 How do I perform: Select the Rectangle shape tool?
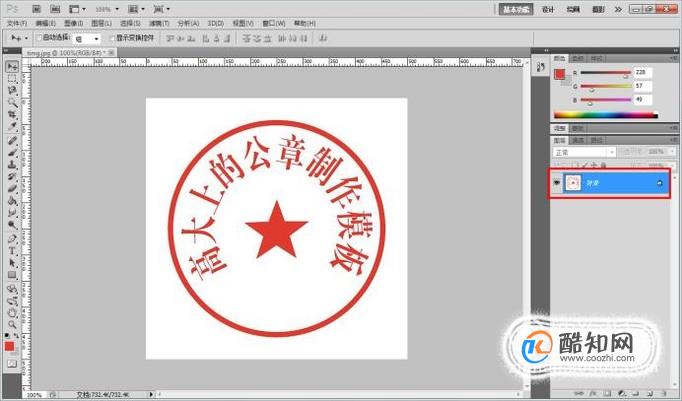coord(12,276)
